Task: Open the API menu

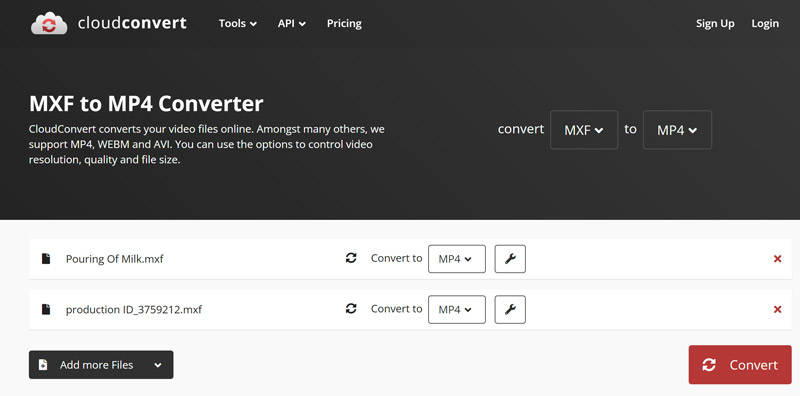Action: pos(292,23)
